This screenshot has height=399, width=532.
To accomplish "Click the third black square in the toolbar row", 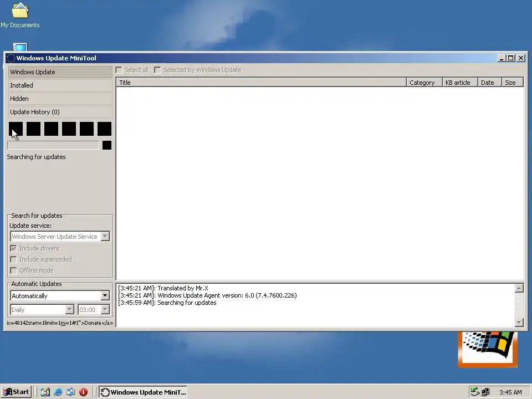I will [51, 129].
